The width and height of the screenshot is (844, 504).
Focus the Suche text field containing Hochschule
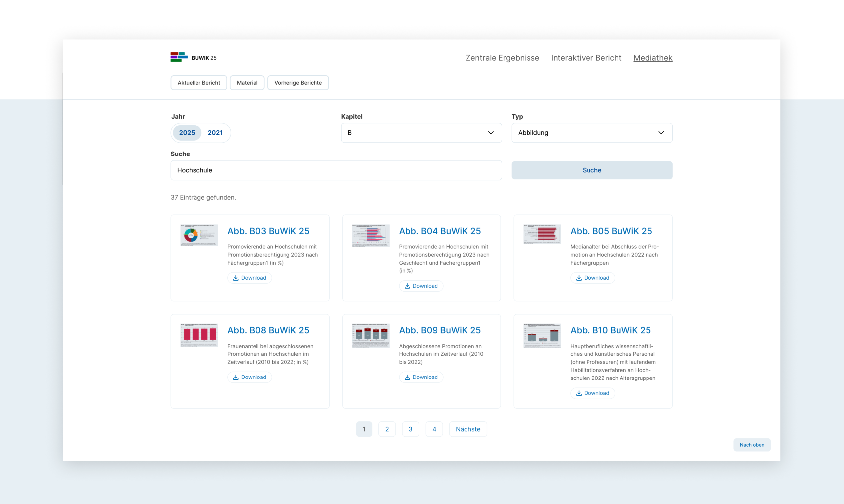click(x=336, y=170)
